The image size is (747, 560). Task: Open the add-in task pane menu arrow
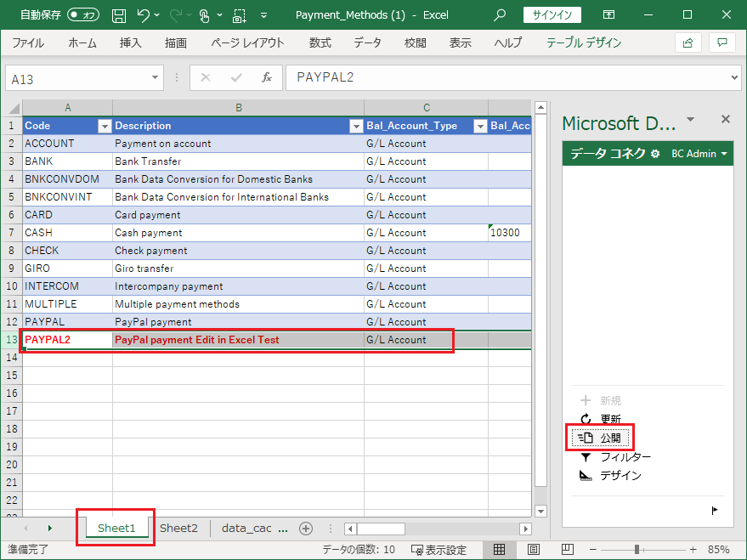tap(690, 119)
